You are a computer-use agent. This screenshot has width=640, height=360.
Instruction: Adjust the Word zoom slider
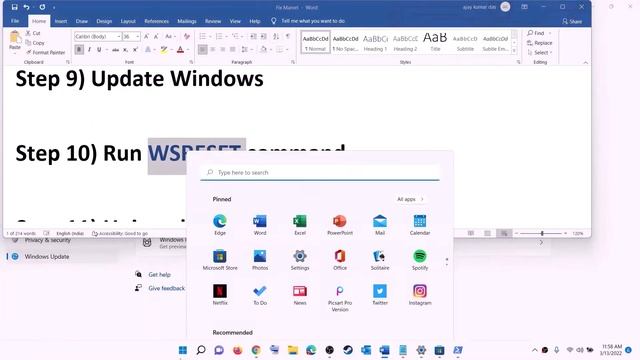pos(542,233)
